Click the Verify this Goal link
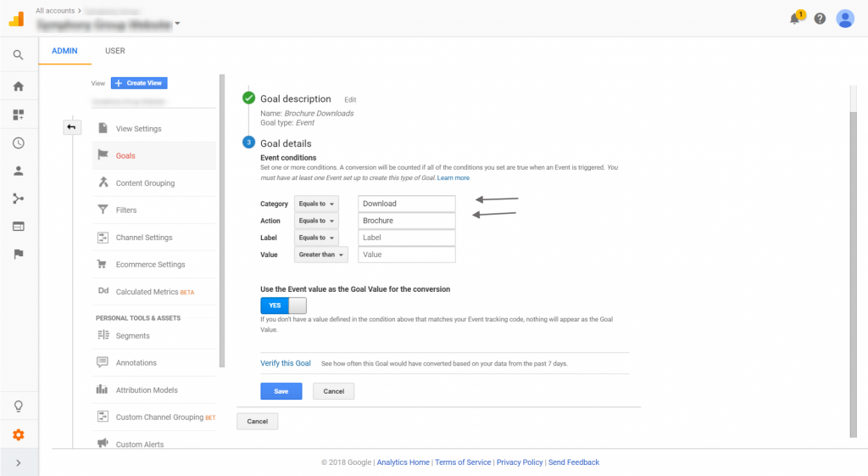 pos(286,363)
